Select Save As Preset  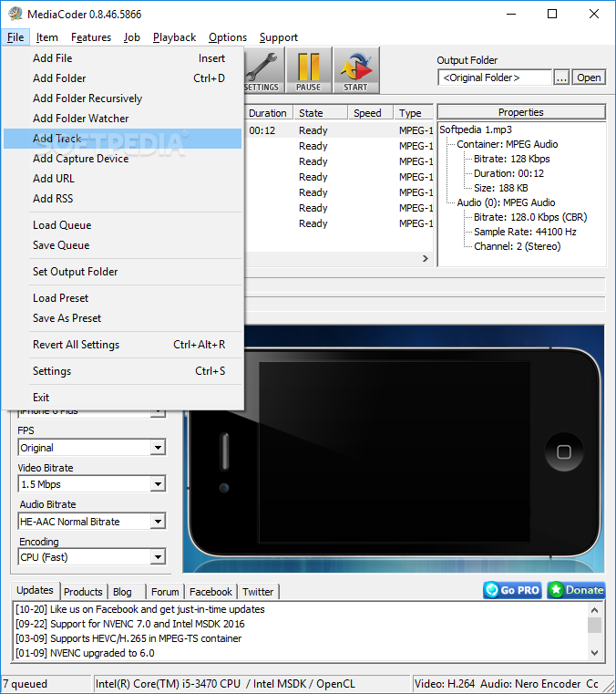coord(122,318)
